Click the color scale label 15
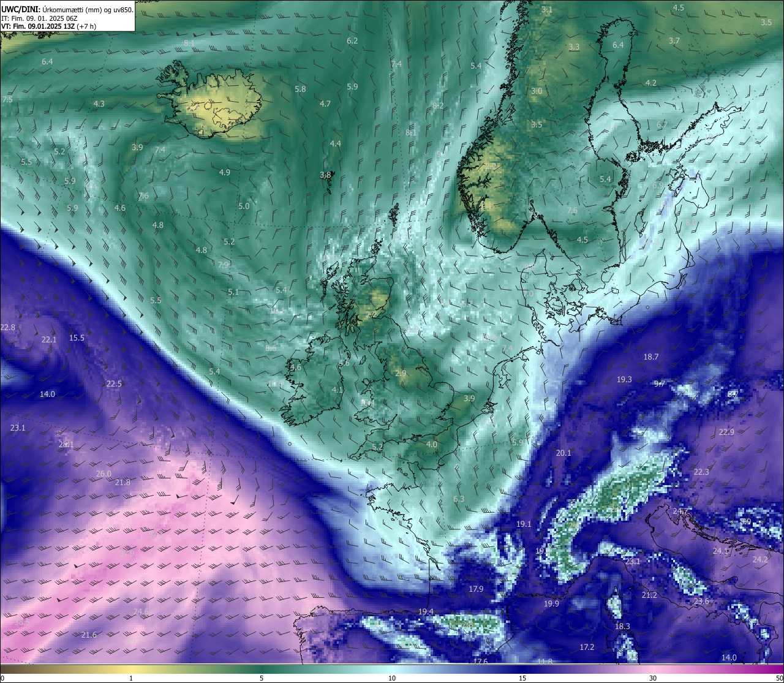The image size is (784, 683). (522, 678)
